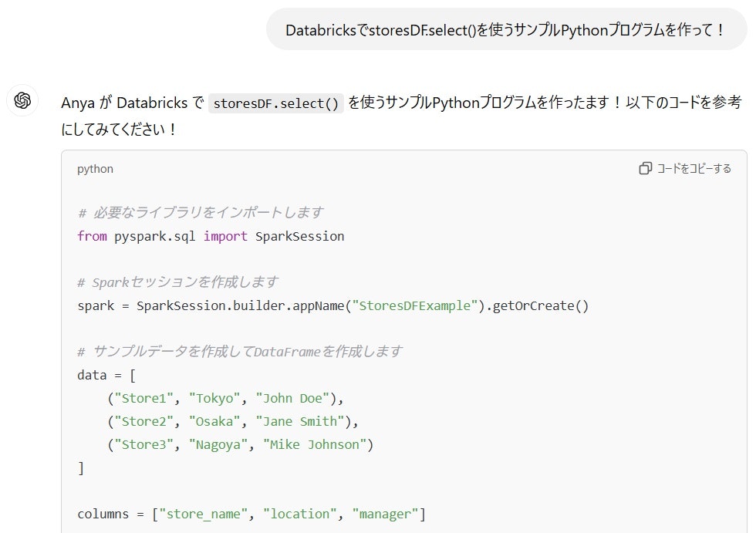Click the copy code clipboard icon
The height and width of the screenshot is (533, 756).
pos(645,168)
